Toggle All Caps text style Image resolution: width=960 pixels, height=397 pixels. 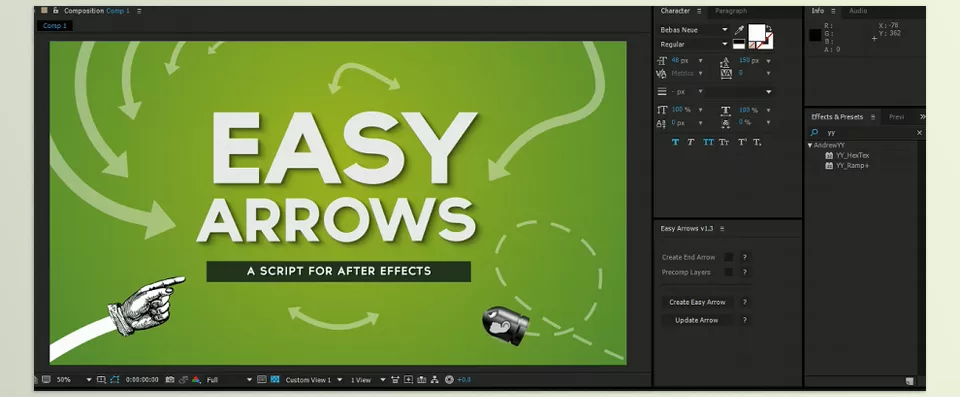click(x=708, y=142)
